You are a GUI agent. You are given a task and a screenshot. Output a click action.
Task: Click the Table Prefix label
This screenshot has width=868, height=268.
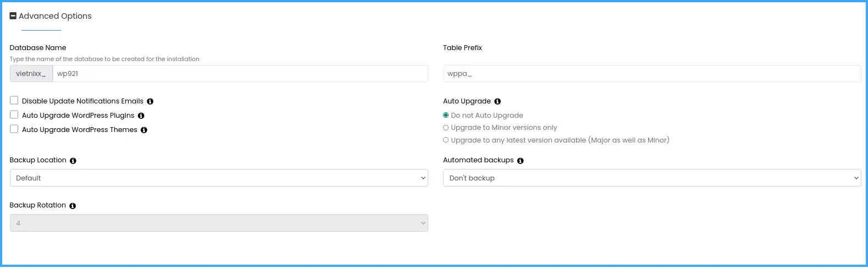[462, 48]
